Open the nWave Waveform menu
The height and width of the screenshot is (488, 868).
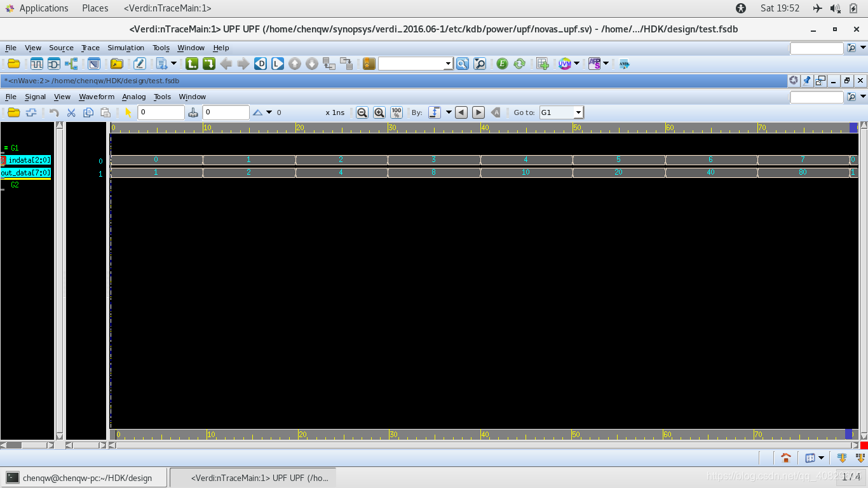click(97, 97)
